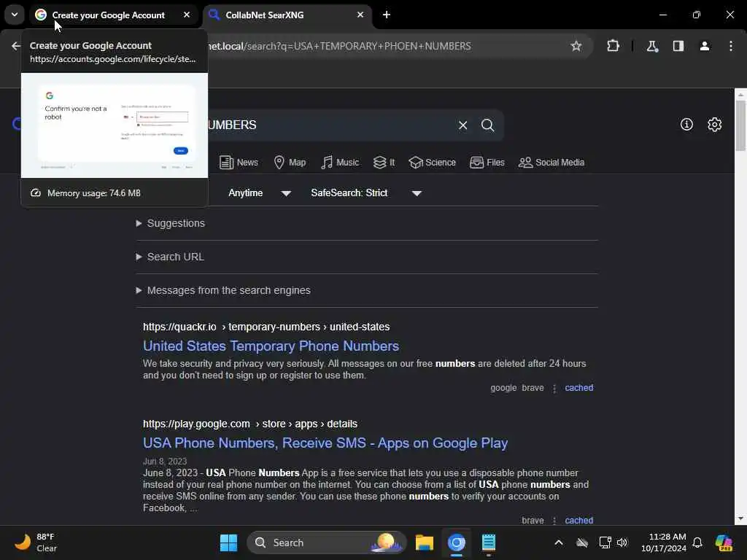
Task: Open cached version of quackr.io result
Action: coord(578,388)
